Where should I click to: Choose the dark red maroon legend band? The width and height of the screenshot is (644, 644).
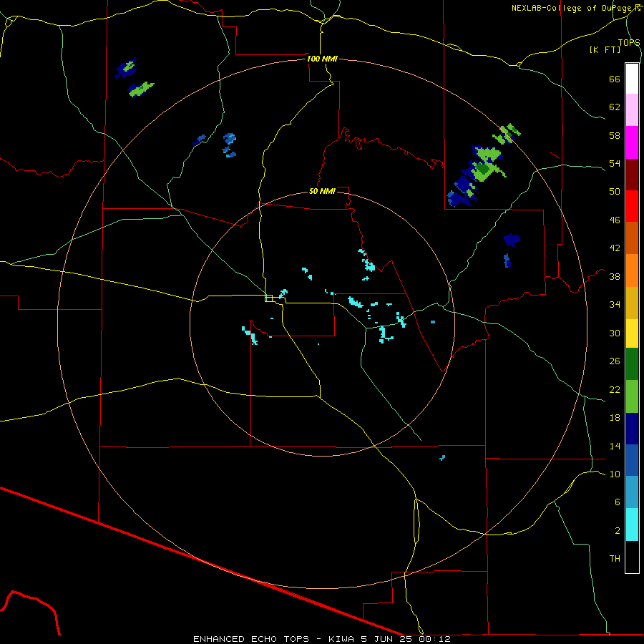click(632, 175)
